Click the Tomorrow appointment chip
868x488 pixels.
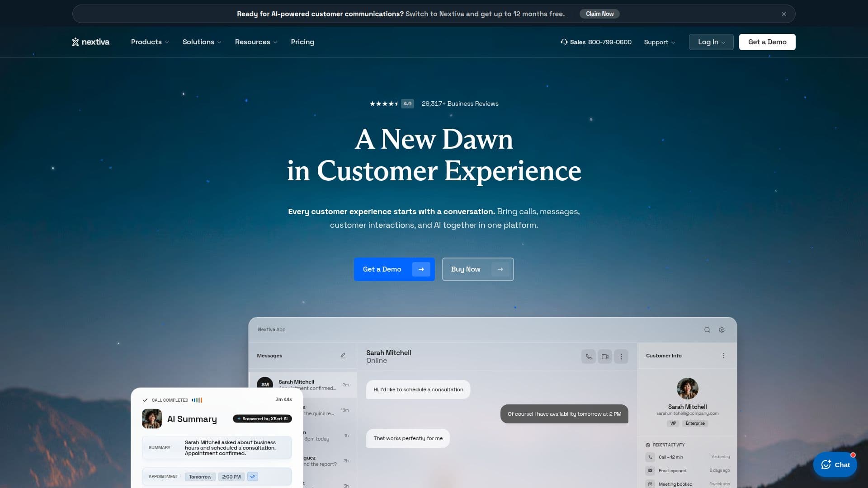[200, 477]
